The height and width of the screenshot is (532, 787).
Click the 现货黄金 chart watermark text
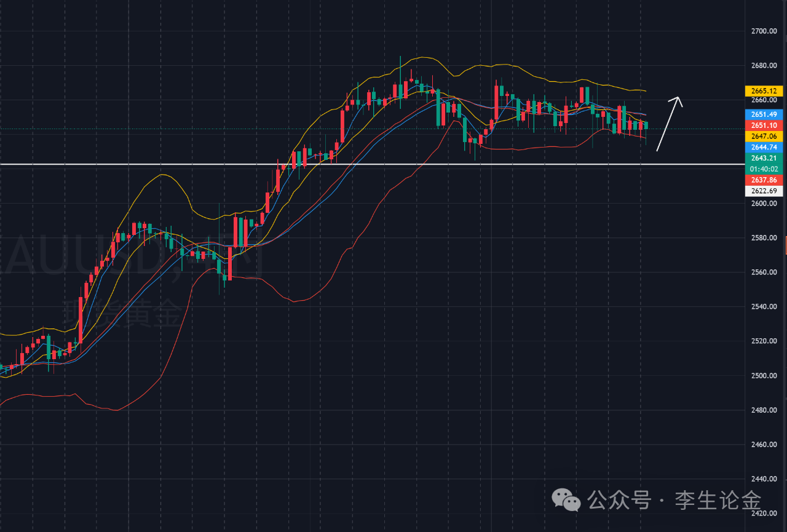click(x=122, y=315)
